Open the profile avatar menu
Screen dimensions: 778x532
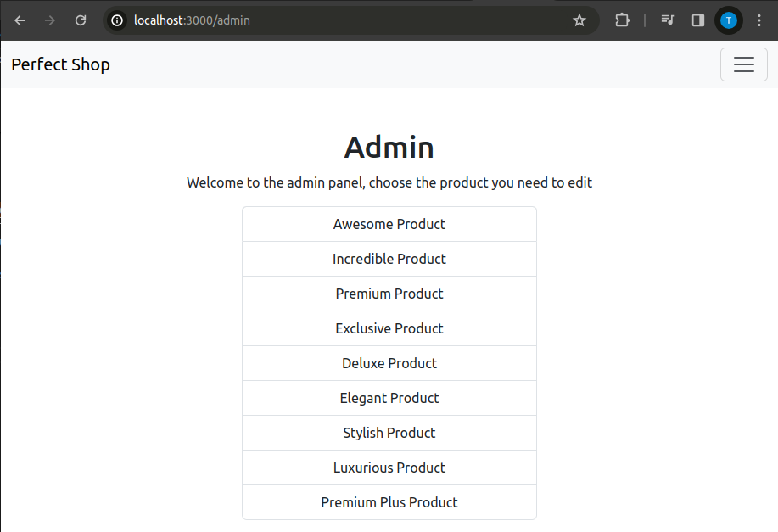click(729, 20)
